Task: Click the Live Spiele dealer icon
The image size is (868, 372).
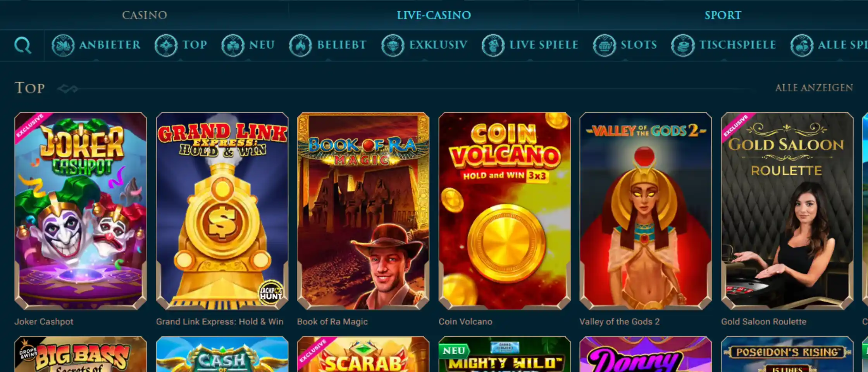Action: [x=493, y=45]
